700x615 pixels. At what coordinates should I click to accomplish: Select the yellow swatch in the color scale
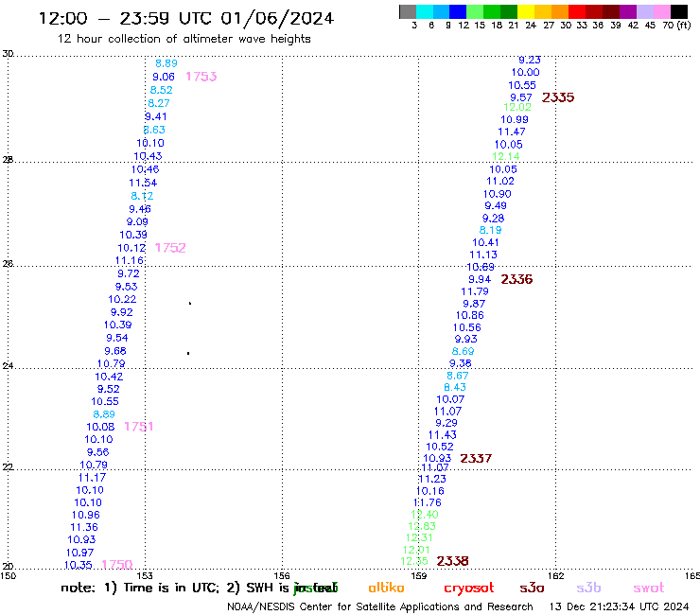[x=526, y=11]
